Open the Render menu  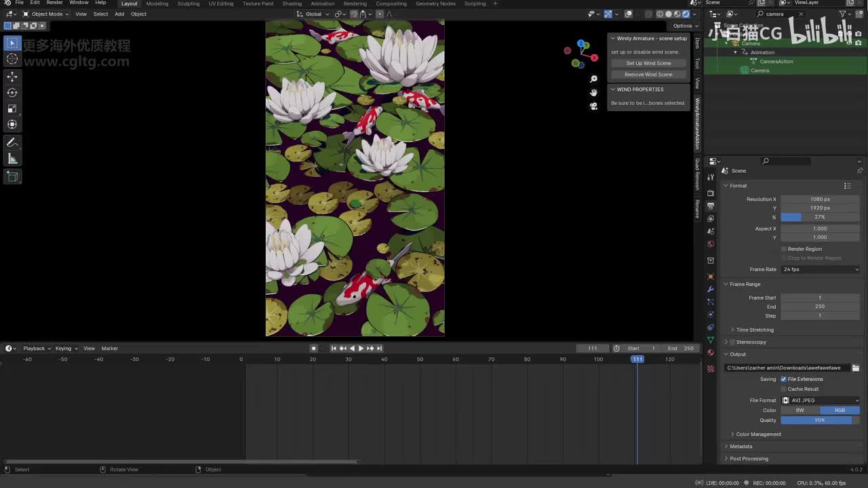pyautogui.click(x=54, y=3)
